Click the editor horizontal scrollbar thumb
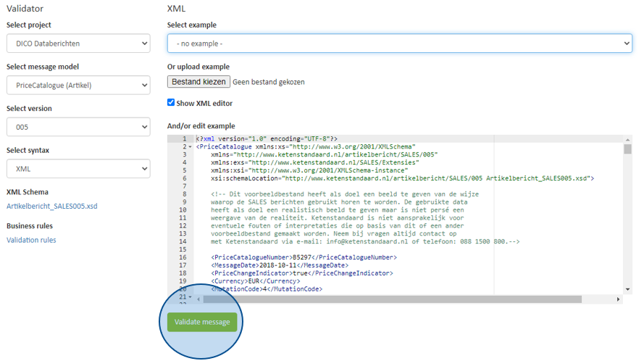 pyautogui.click(x=392, y=299)
